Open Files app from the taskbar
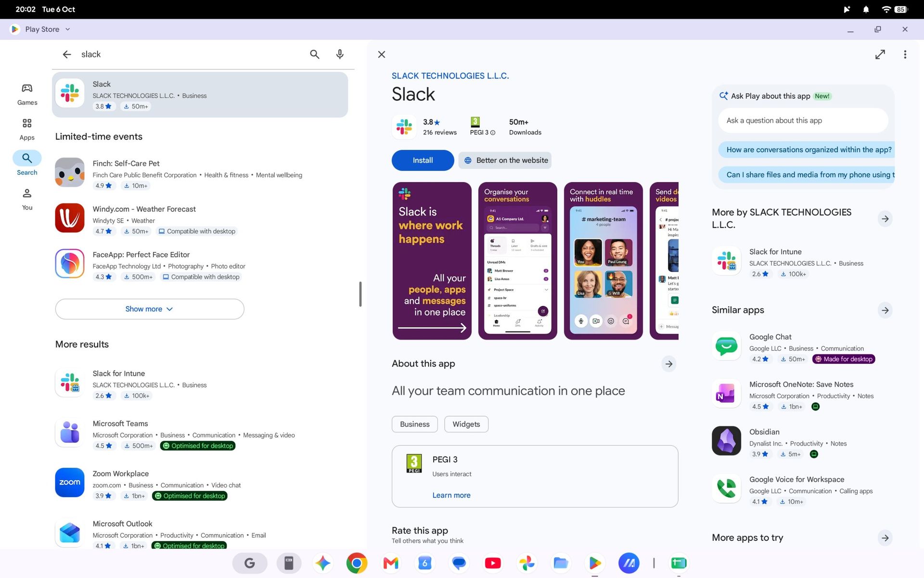 coord(561,563)
